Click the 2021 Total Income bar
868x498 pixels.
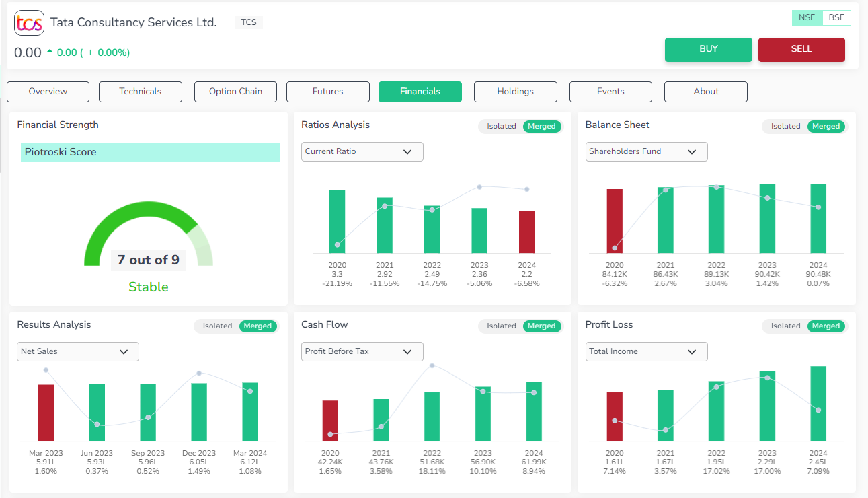coord(666,416)
